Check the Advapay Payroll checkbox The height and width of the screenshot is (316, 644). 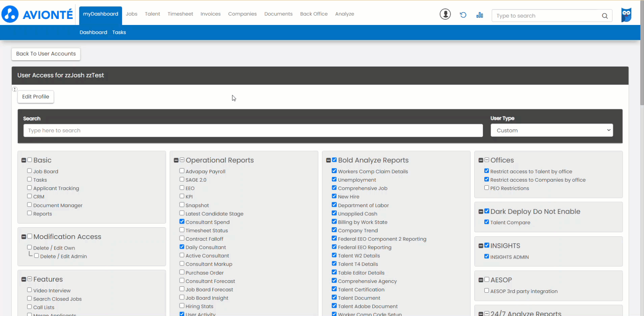pos(182,171)
